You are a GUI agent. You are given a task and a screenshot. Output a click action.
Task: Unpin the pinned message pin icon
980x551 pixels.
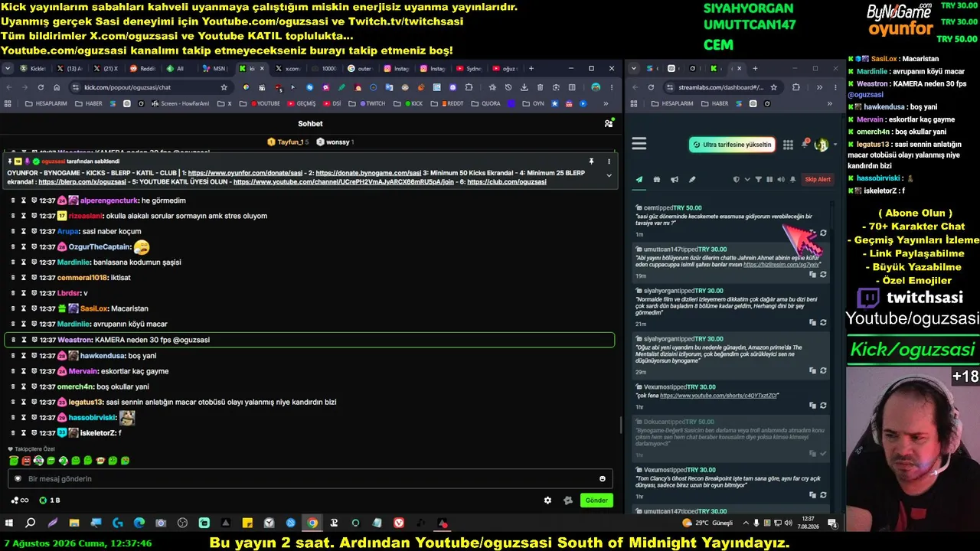(x=591, y=161)
